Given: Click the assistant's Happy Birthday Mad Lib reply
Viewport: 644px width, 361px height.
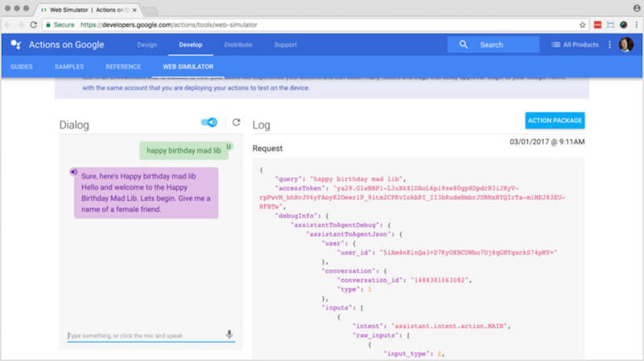Looking at the screenshot, I should [146, 193].
